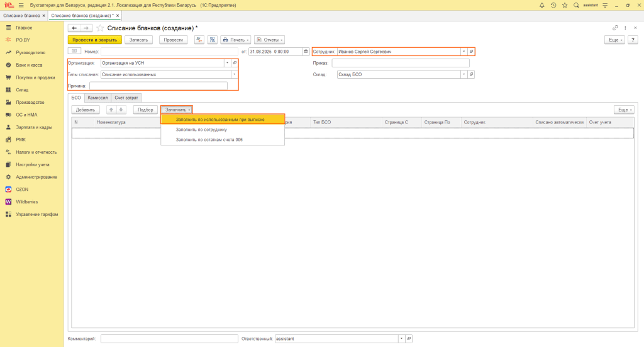
Task: Open help question mark button
Action: point(633,40)
